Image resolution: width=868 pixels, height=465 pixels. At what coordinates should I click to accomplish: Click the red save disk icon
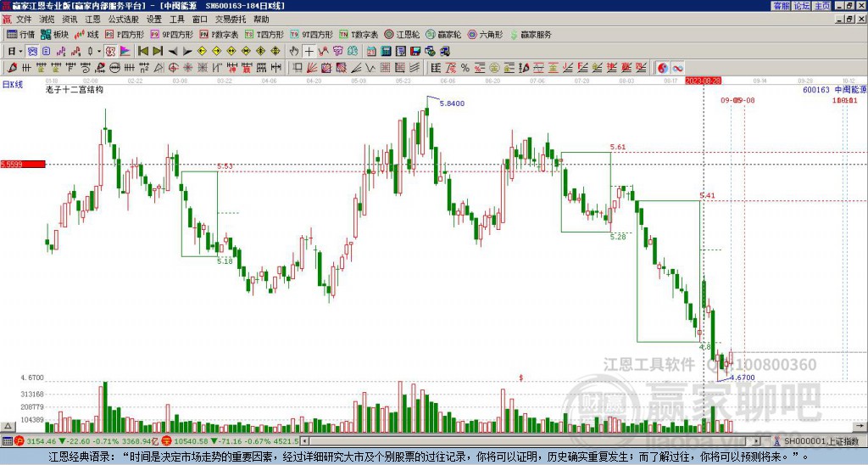click(x=415, y=52)
